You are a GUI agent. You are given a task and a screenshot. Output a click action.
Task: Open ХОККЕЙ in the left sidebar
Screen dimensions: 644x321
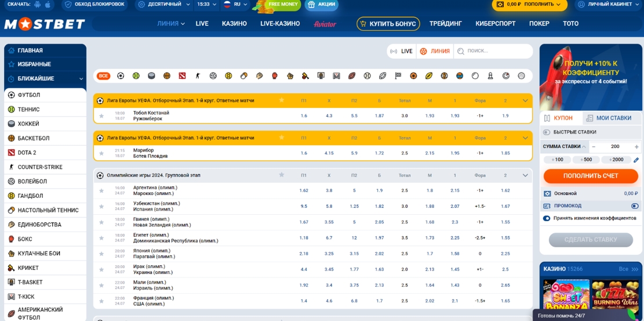pyautogui.click(x=45, y=124)
